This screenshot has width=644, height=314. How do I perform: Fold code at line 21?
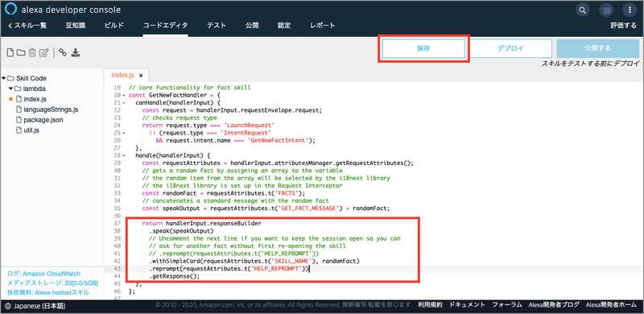[x=124, y=102]
